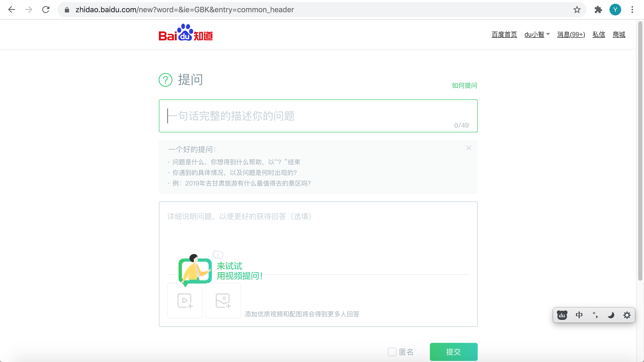The image size is (644, 362).
Task: Select the image upload icon
Action: click(x=223, y=301)
